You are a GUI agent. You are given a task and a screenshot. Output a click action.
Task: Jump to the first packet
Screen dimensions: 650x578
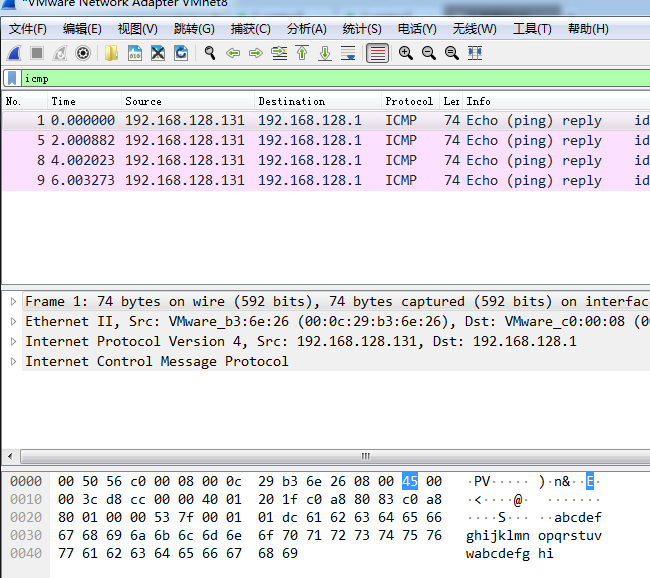(x=302, y=53)
